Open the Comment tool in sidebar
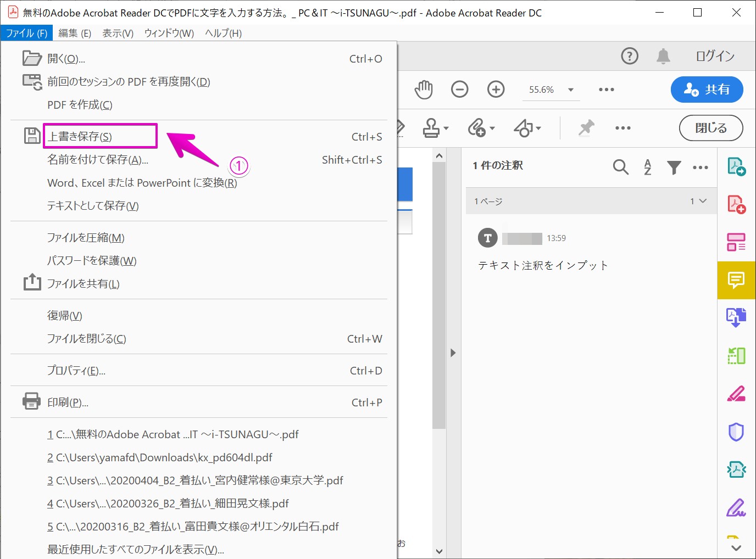This screenshot has height=559, width=756. 736,280
